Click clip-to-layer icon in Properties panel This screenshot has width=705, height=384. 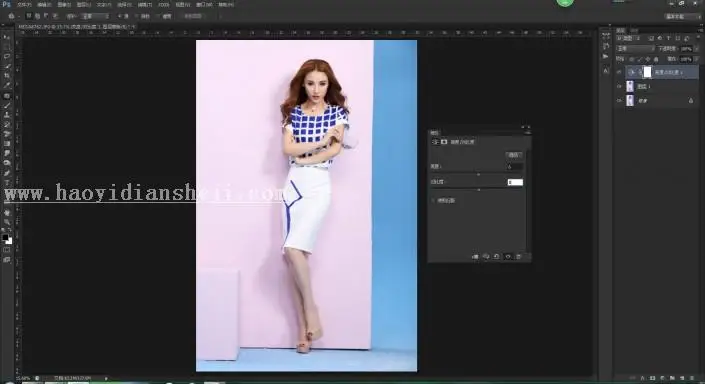click(475, 256)
